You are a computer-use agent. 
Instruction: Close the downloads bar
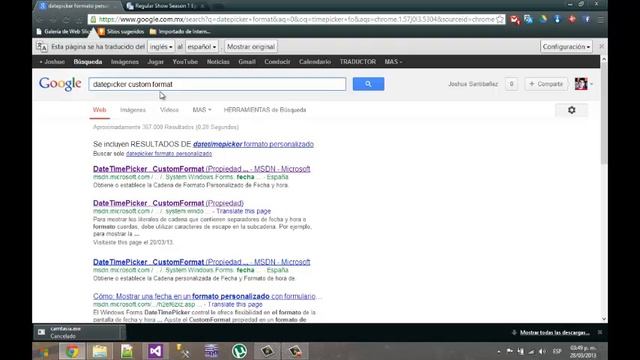pyautogui.click(x=600, y=332)
